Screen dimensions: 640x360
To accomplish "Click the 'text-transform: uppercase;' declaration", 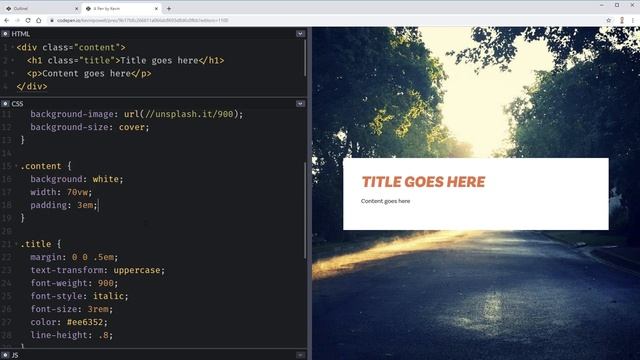I will coord(98,270).
